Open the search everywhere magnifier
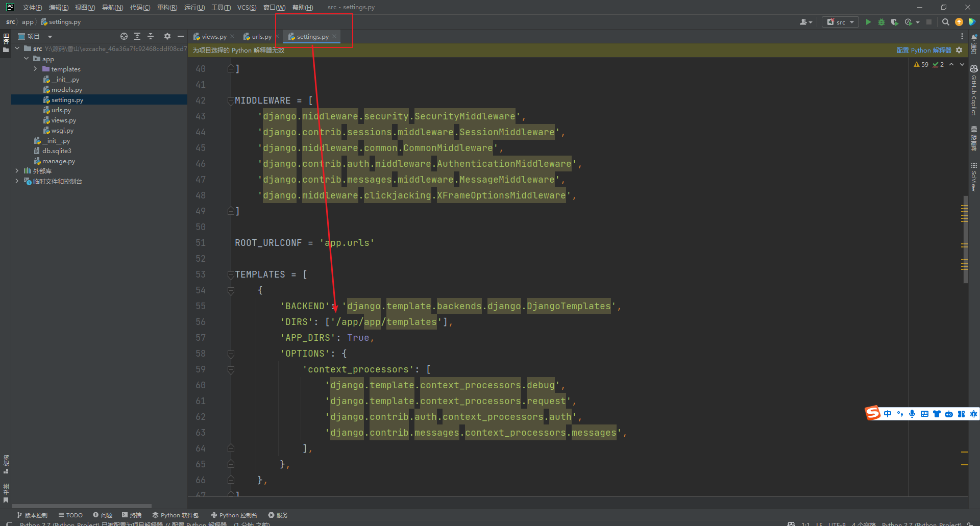The width and height of the screenshot is (980, 526). tap(946, 22)
